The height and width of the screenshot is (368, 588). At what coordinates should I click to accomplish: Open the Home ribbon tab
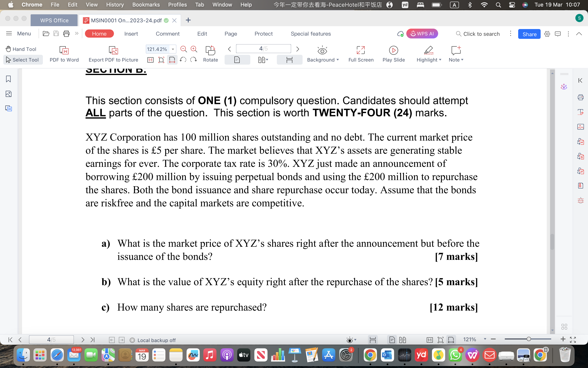point(99,34)
